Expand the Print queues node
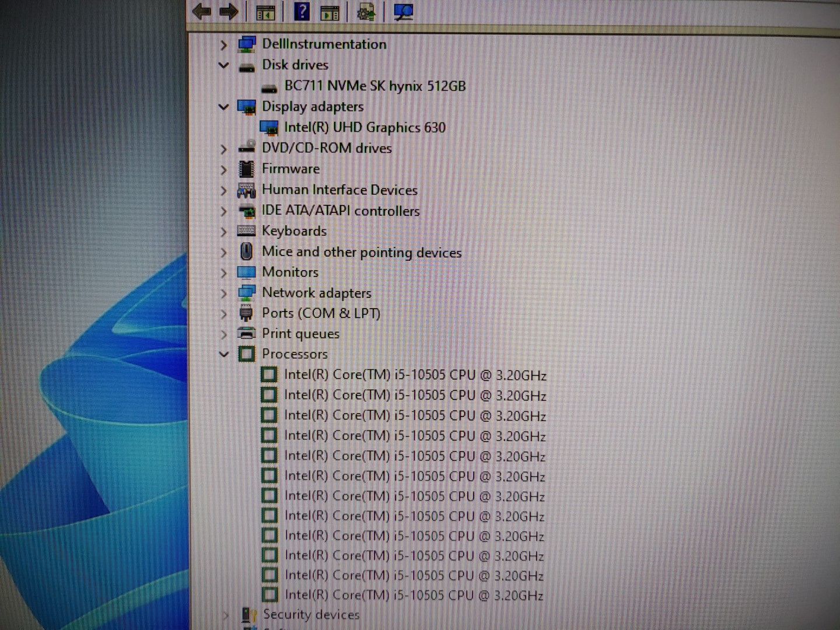 click(x=223, y=334)
